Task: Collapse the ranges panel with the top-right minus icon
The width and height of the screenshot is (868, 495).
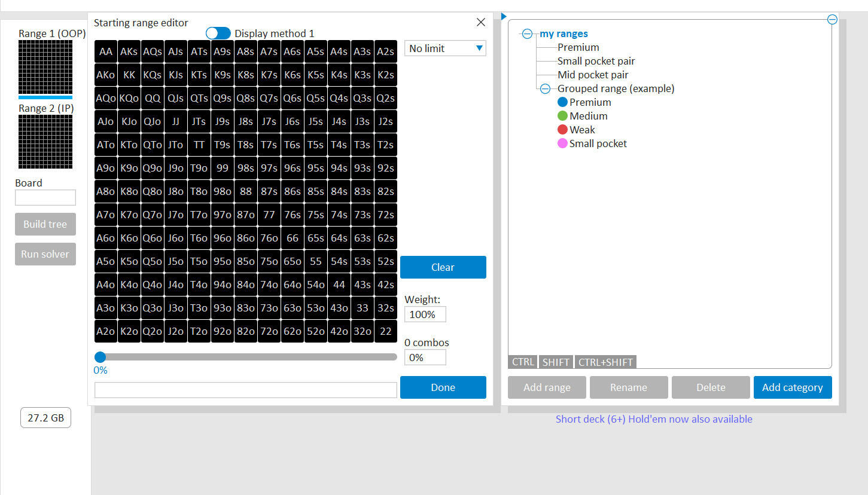Action: 832,19
